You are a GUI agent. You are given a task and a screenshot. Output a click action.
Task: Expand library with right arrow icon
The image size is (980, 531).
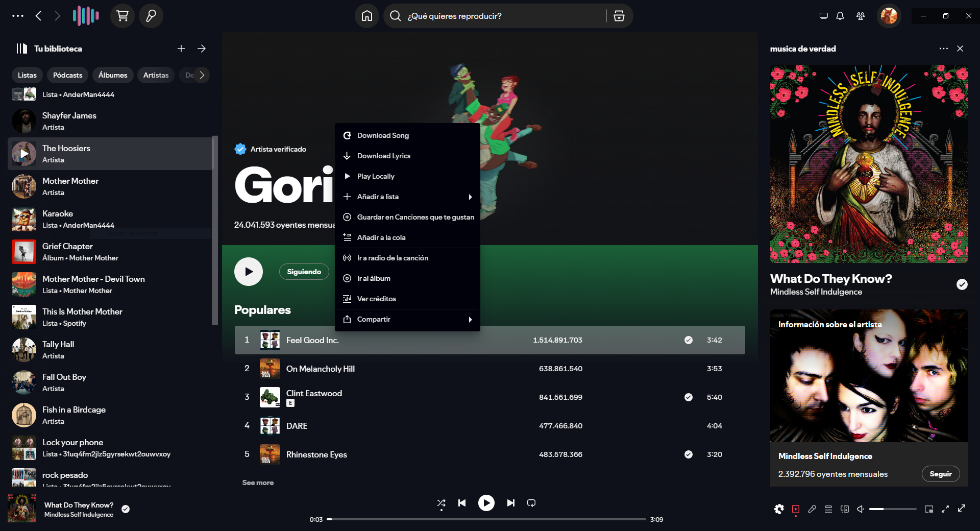tap(202, 49)
